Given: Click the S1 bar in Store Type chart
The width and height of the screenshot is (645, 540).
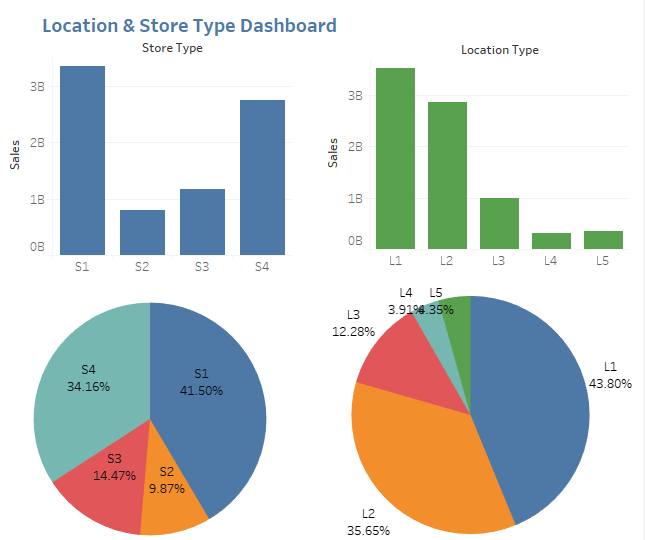Looking at the screenshot, I should [82, 160].
